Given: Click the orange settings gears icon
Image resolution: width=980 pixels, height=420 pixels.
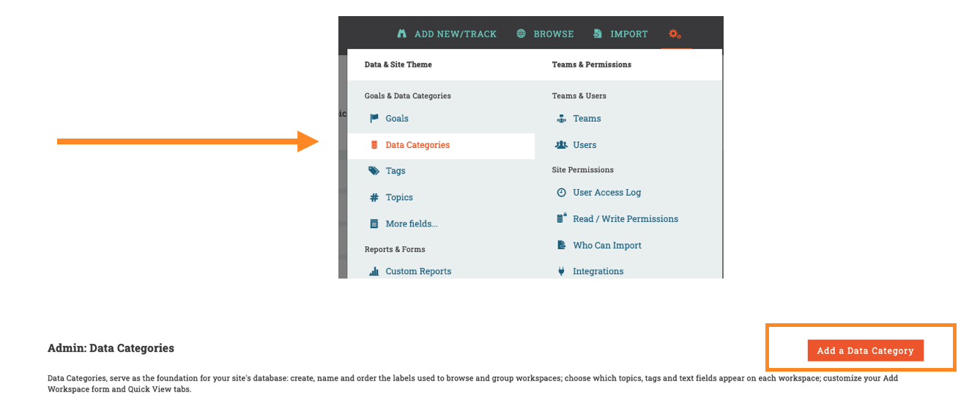Looking at the screenshot, I should pos(675,34).
